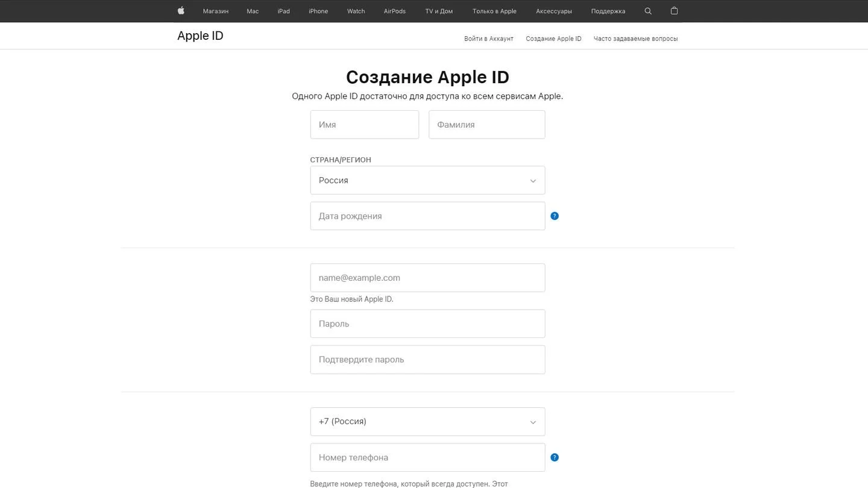The image size is (868, 488).
Task: Click help icon beside Номер телефона
Action: (x=555, y=457)
